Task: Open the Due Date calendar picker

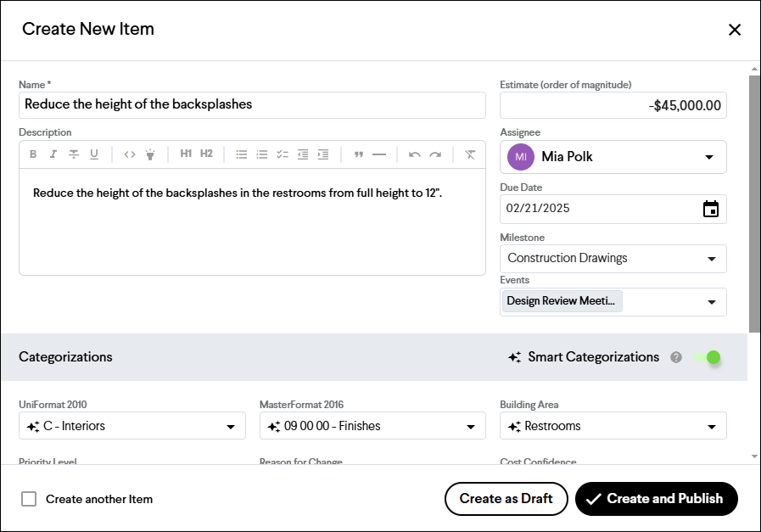Action: coord(711,209)
